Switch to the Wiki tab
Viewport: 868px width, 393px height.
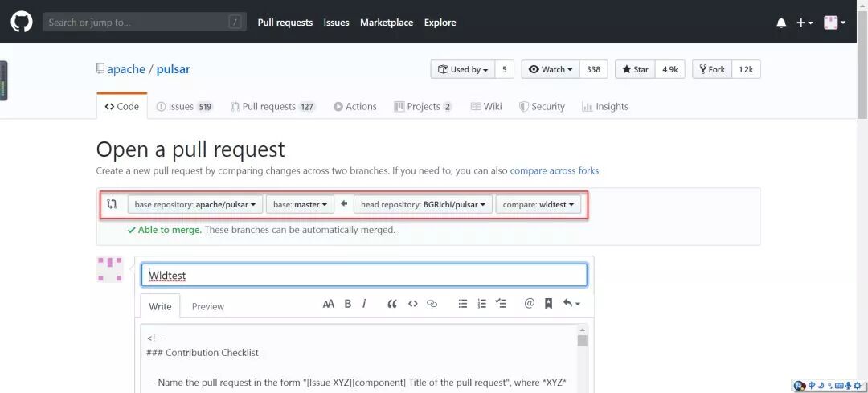pos(486,106)
